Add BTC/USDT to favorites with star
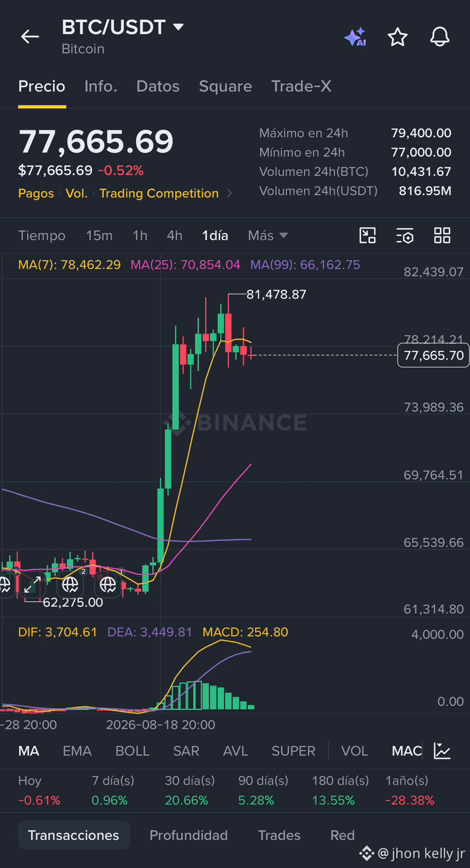The image size is (470, 868). [397, 37]
